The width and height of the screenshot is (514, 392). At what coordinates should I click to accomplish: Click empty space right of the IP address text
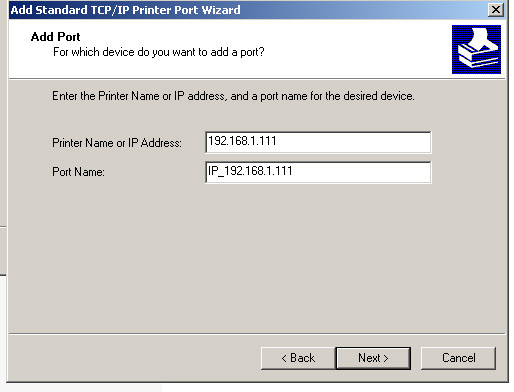[x=353, y=142]
